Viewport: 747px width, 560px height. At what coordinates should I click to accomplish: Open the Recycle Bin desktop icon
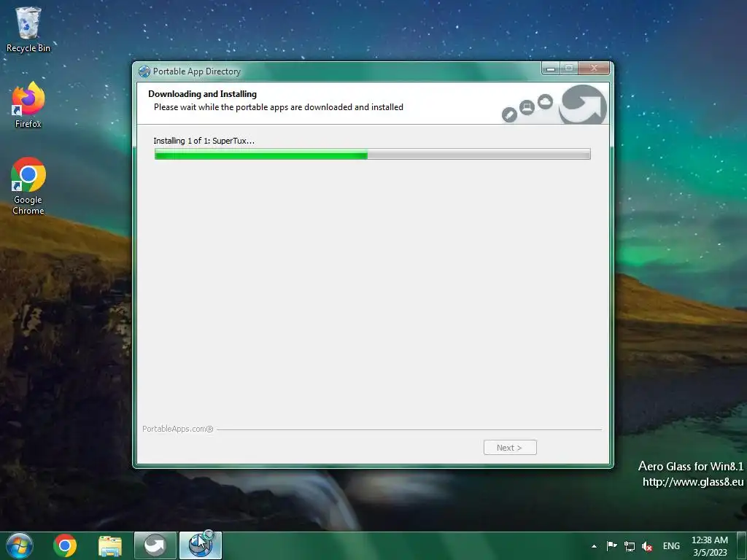click(x=28, y=29)
